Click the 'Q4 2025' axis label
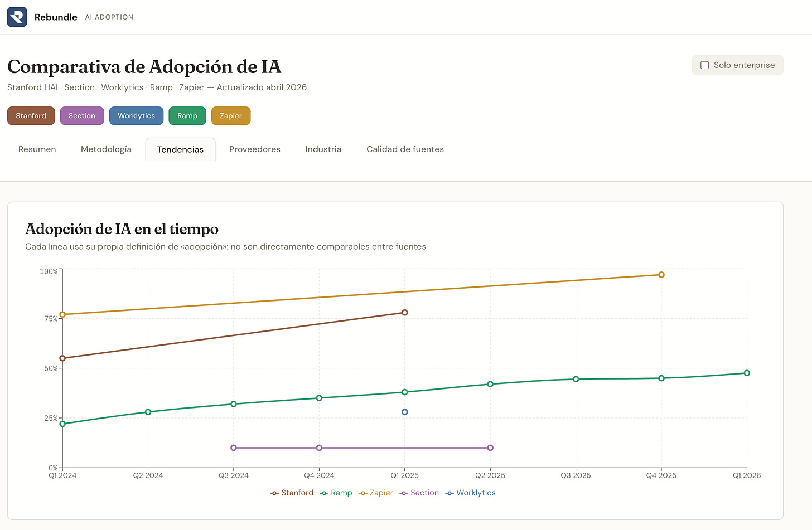The width and height of the screenshot is (812, 530). (661, 476)
